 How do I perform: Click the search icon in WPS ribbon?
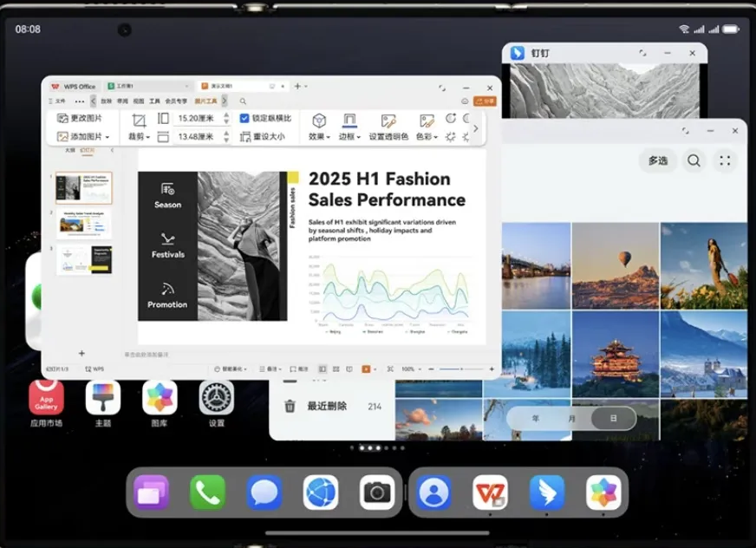click(244, 101)
